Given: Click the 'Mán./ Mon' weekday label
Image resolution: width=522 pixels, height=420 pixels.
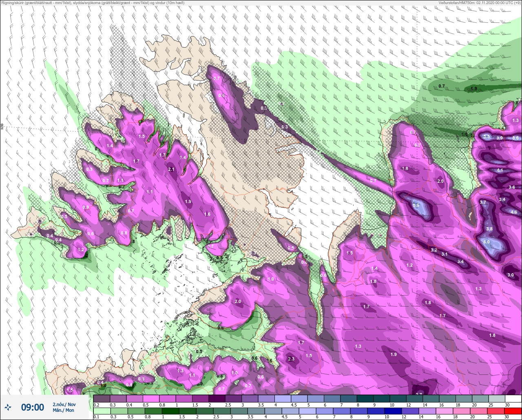Looking at the screenshot, I should click(63, 410).
